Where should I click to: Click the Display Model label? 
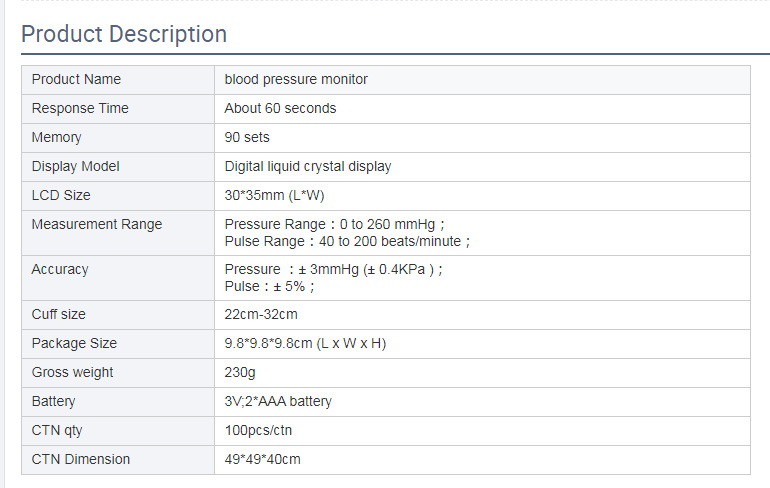75,166
